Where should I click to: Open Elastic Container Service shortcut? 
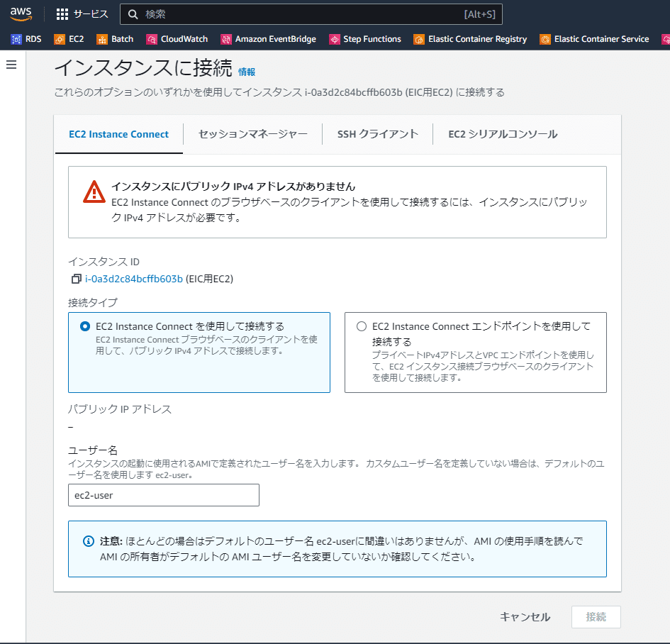[594, 39]
